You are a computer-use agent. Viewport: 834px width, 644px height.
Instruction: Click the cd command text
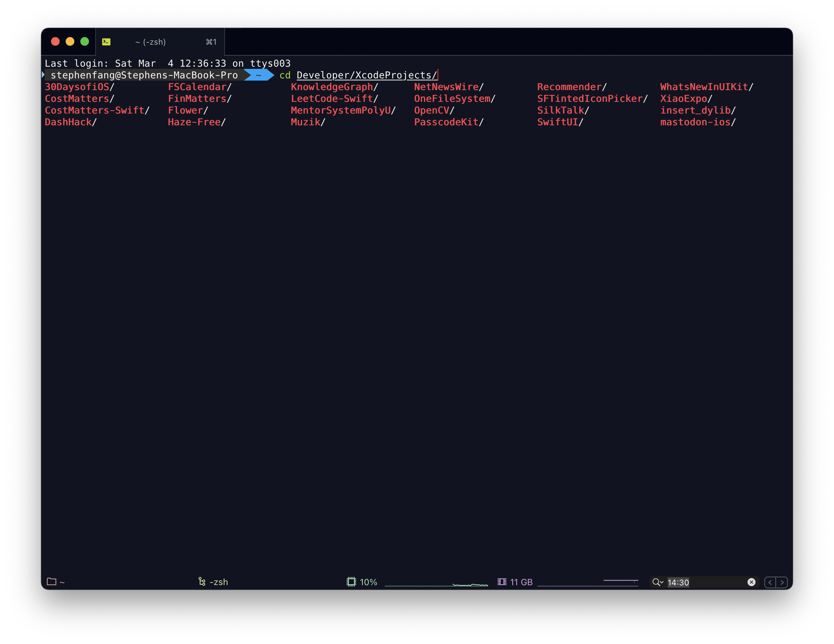pos(285,75)
